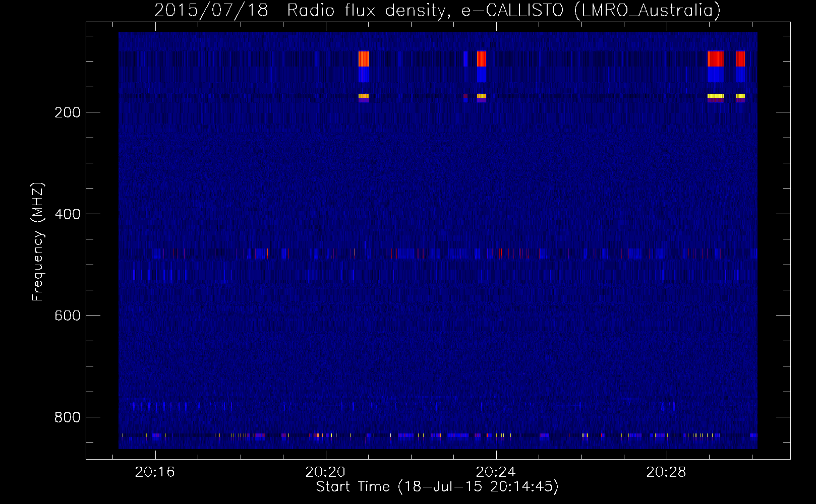Click the 400 frequency tick label

[x=68, y=214]
